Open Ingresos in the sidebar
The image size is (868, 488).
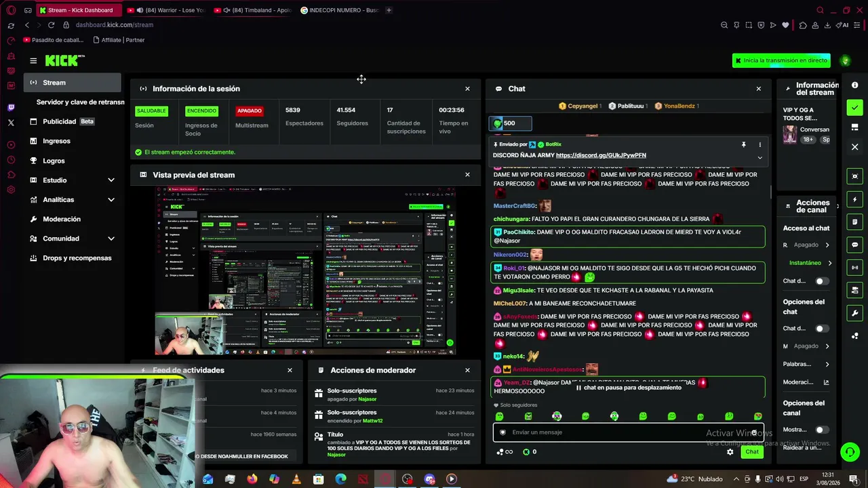click(x=72, y=141)
